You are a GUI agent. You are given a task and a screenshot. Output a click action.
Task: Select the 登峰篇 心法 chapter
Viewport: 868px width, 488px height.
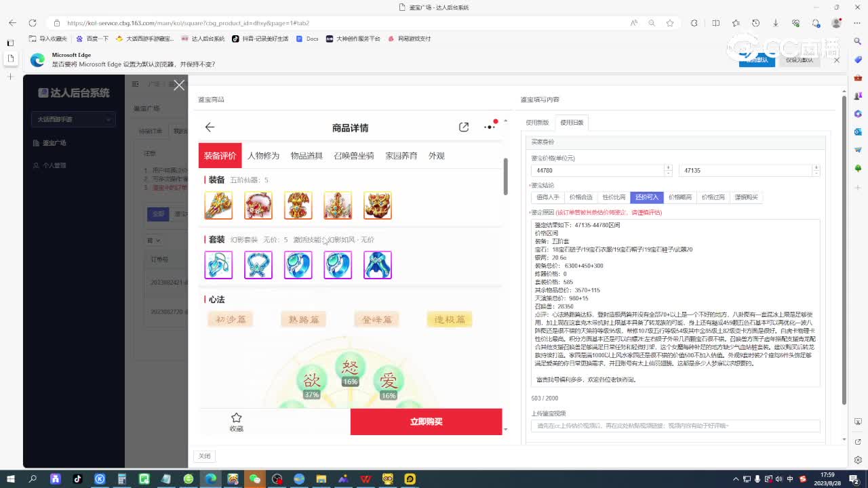(x=376, y=319)
